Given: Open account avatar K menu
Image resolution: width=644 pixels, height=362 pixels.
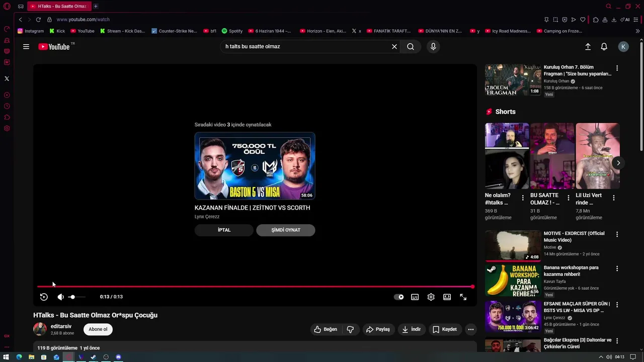Looking at the screenshot, I should [623, 47].
